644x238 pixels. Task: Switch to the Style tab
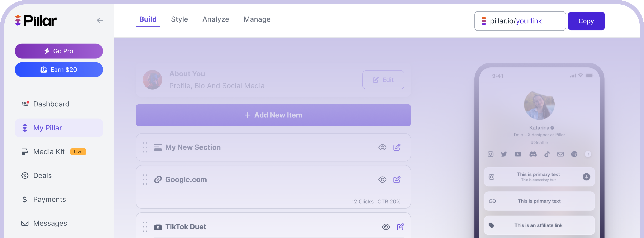180,19
